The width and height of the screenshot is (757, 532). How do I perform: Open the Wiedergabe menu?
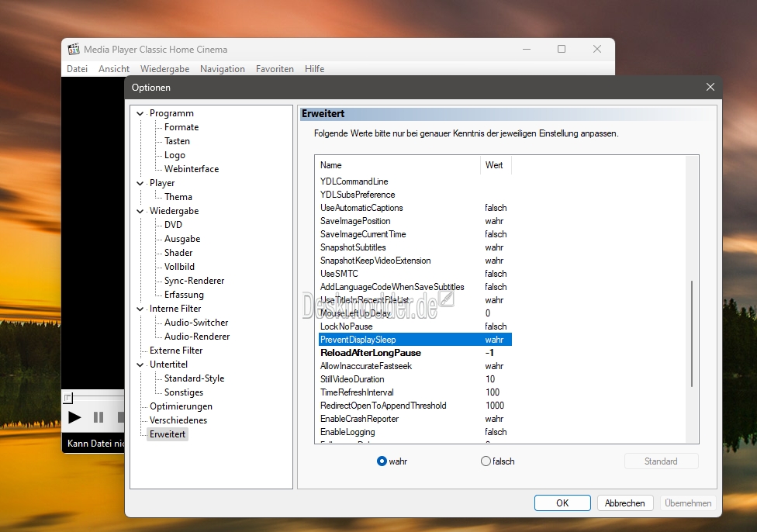(164, 69)
